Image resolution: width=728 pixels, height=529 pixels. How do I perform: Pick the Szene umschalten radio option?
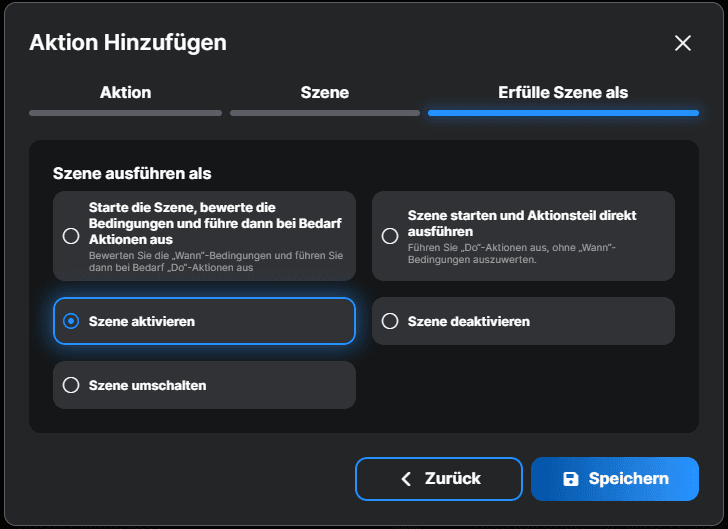pos(71,385)
